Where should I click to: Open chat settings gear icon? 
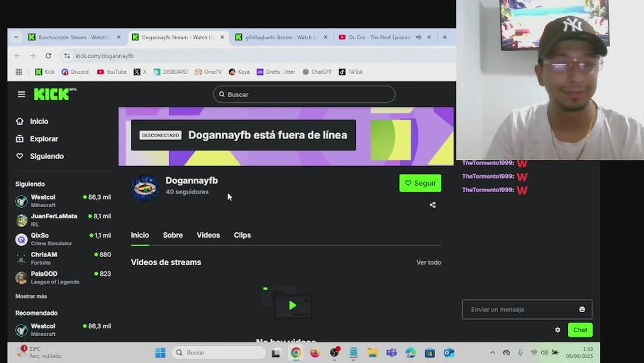(x=558, y=330)
